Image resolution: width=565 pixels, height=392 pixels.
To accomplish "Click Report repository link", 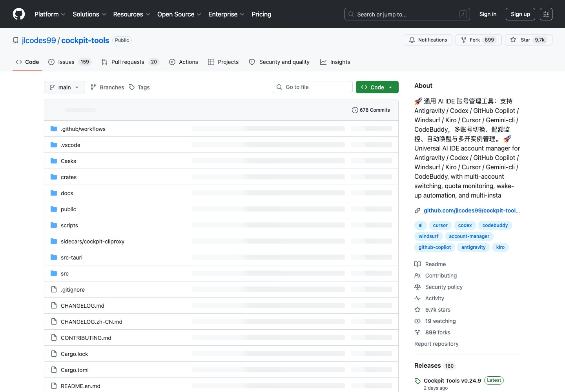I will pos(436,344).
